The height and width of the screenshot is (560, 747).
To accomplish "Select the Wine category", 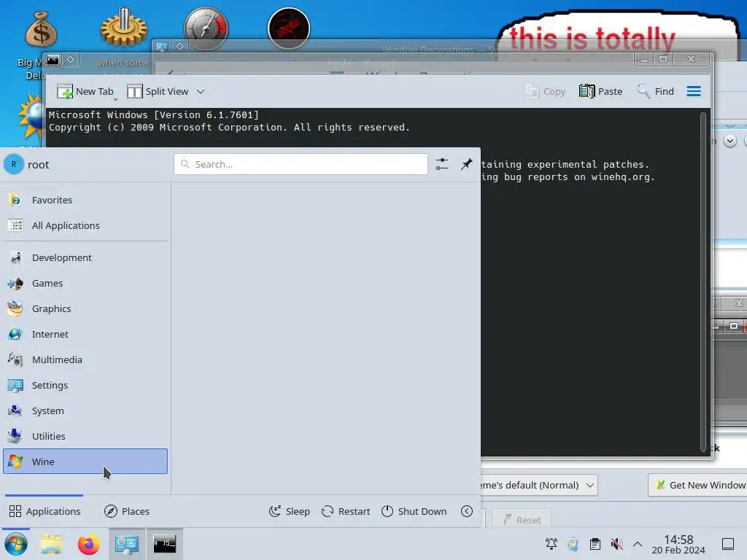I will (85, 462).
